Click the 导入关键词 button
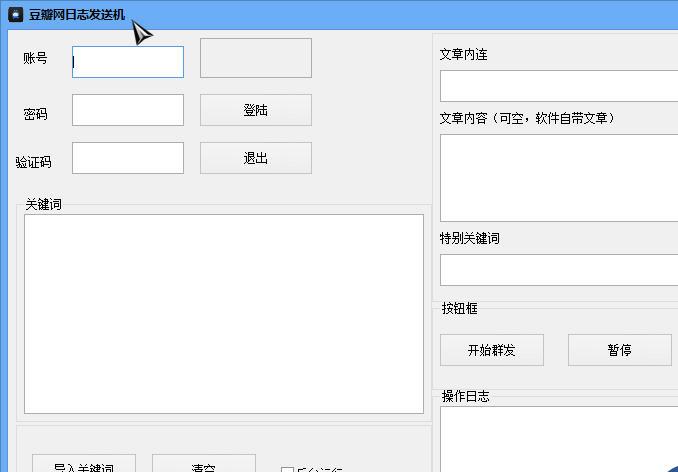 pyautogui.click(x=84, y=465)
